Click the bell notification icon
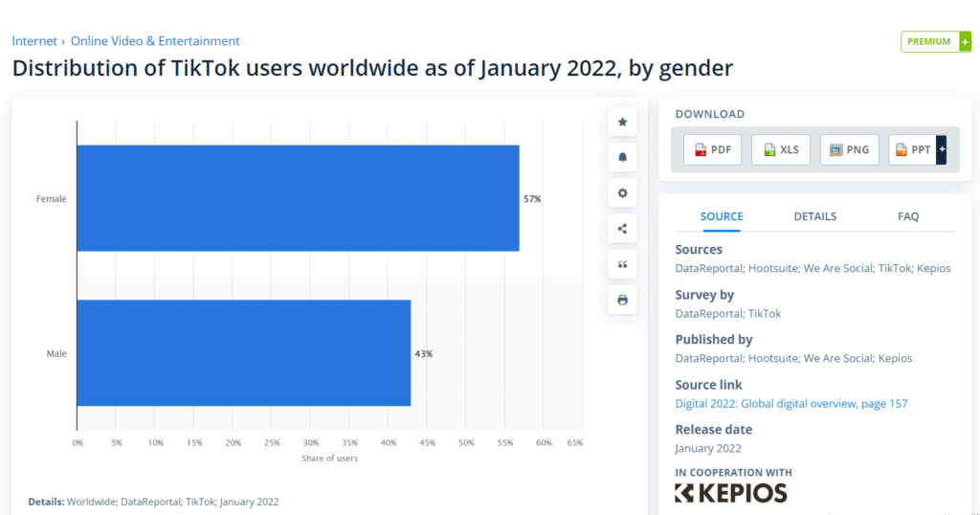Image resolution: width=980 pixels, height=515 pixels. point(622,157)
